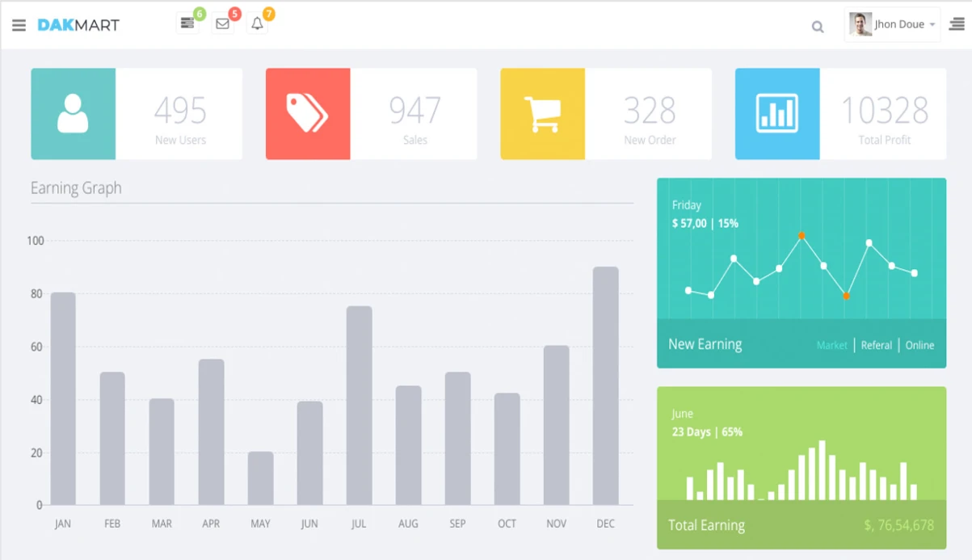Click the highest orange point on line chart
The height and width of the screenshot is (560, 972).
(802, 236)
